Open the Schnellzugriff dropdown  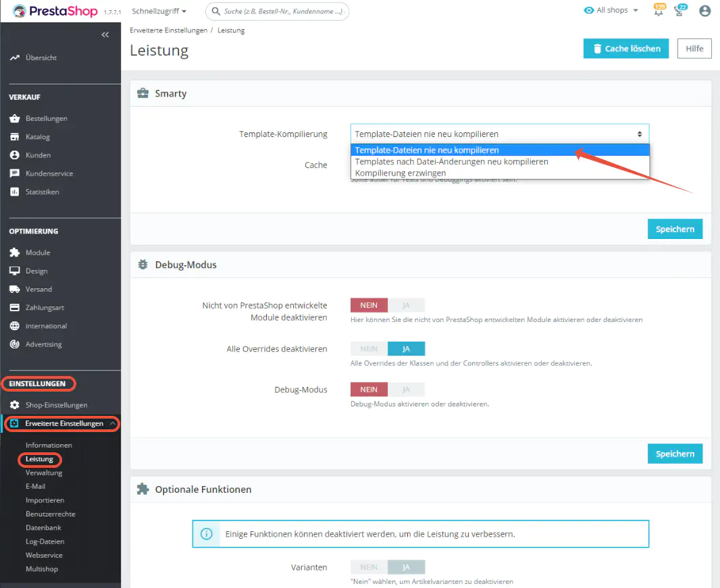pos(159,11)
